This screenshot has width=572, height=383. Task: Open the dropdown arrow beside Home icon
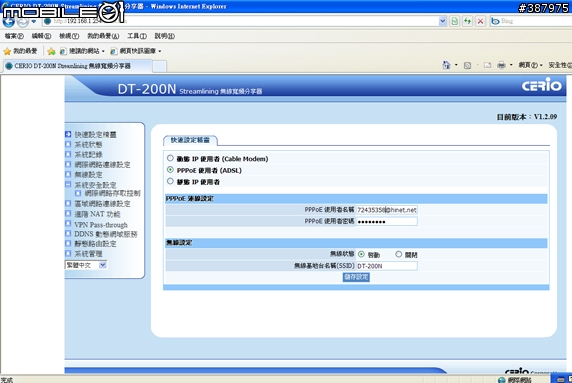[456, 65]
